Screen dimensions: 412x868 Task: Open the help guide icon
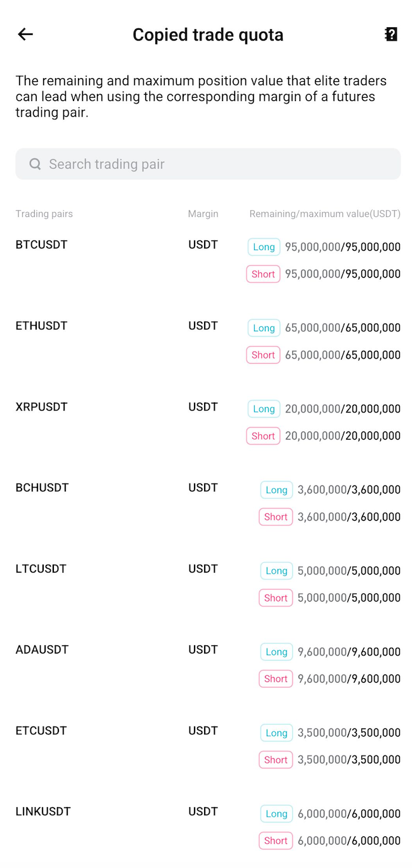tap(391, 34)
